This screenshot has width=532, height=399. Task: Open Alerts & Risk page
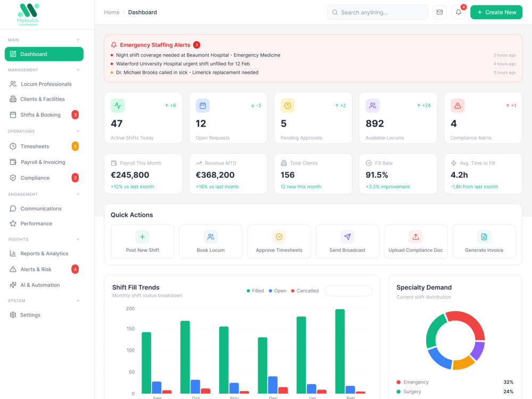tap(44, 269)
